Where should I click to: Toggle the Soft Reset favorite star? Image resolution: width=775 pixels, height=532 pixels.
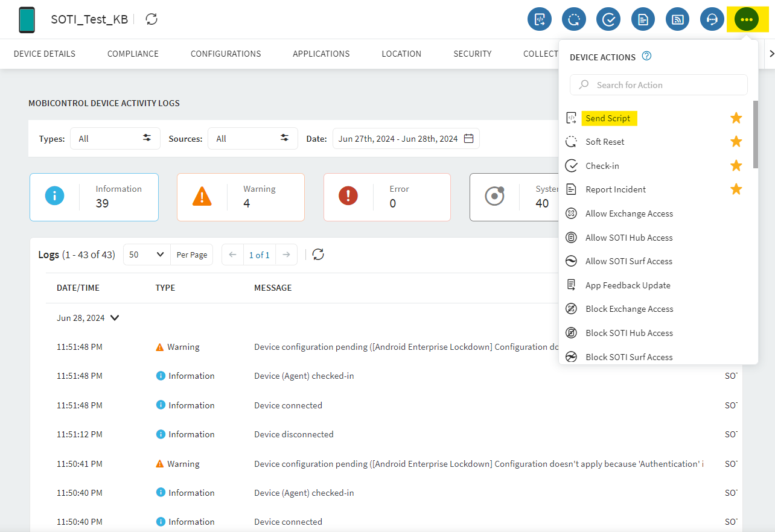[x=736, y=142]
